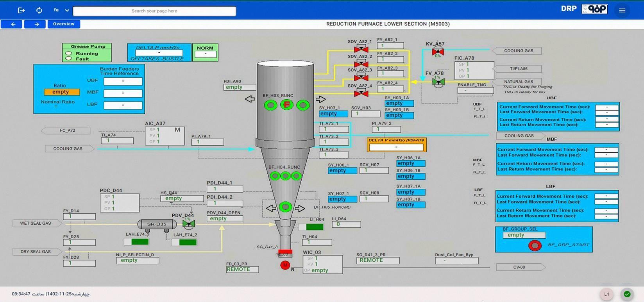Go back with the left arrow button
The image size is (644, 302).
pos(12,24)
